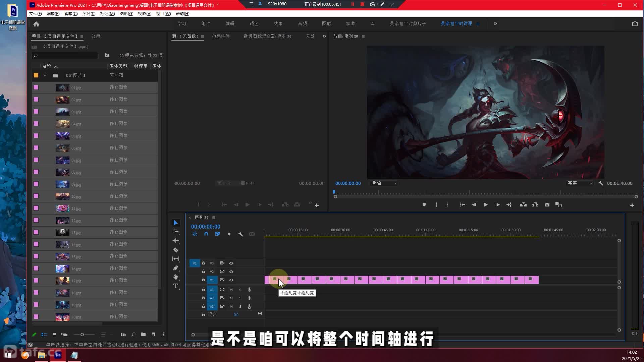Image resolution: width=644 pixels, height=362 pixels.
Task: Select the Ripple Edit tool
Action: (176, 241)
